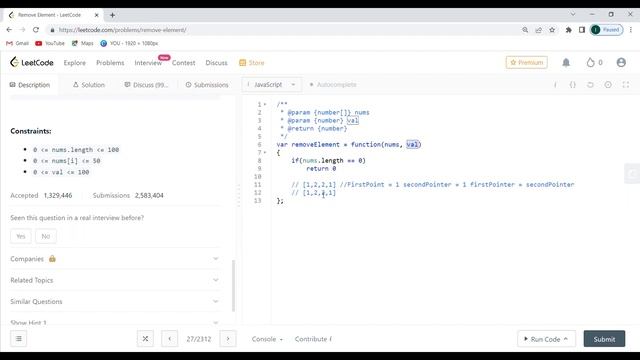This screenshot has width=640, height=360.
Task: Click the browser forward arrow
Action: pos(22,30)
